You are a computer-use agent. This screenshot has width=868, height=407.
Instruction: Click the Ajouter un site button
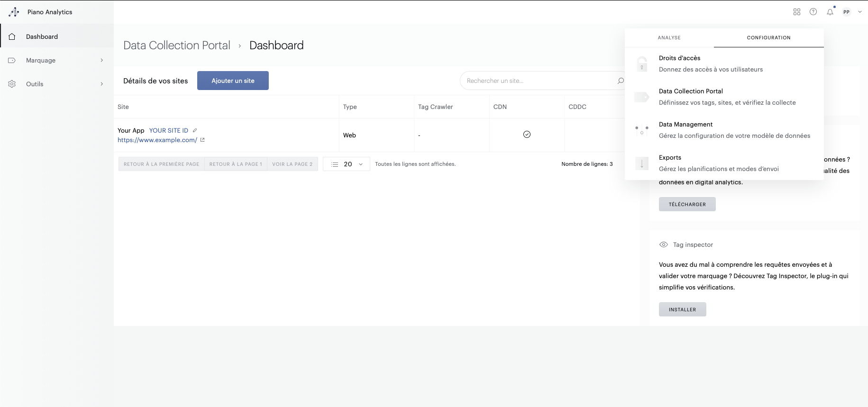(233, 81)
